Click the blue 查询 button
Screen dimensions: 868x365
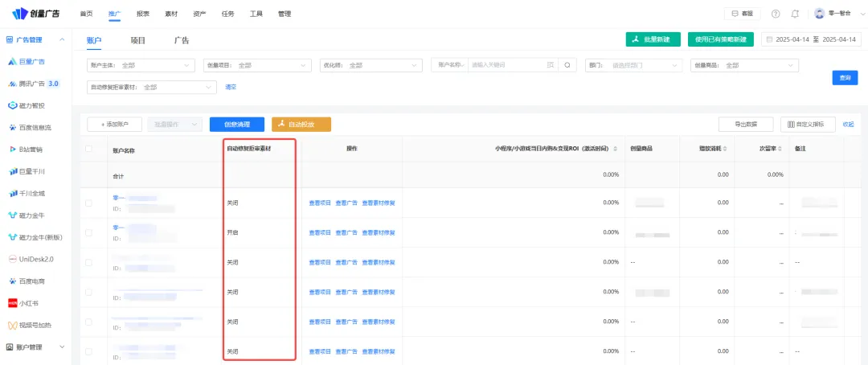coord(844,78)
